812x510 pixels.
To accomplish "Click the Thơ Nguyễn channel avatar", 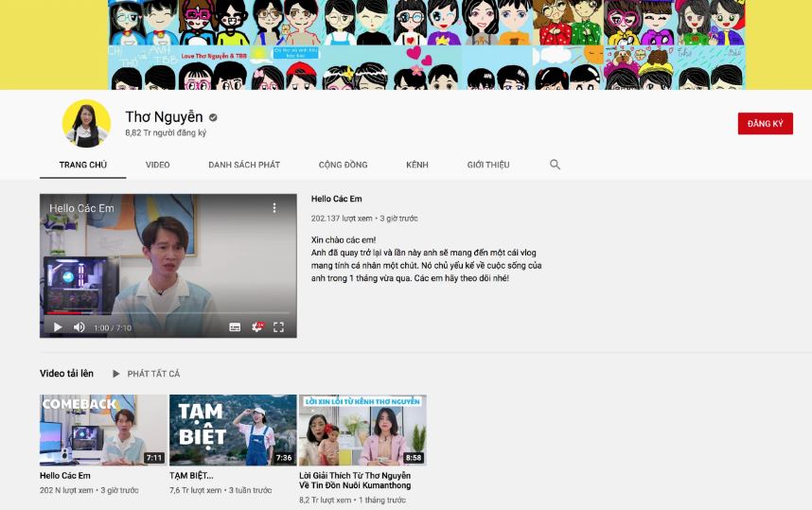I will tap(86, 123).
